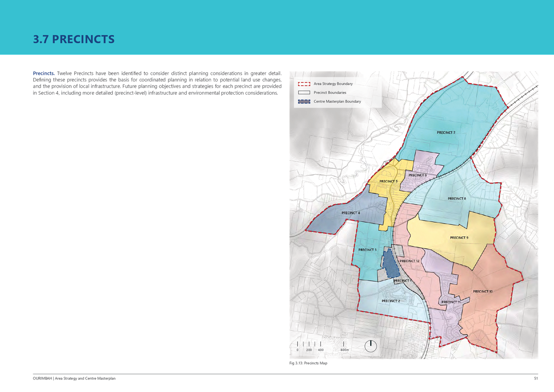Click the north arrow compass icon
Viewport: 554px width, 392px height.
[x=370, y=346]
